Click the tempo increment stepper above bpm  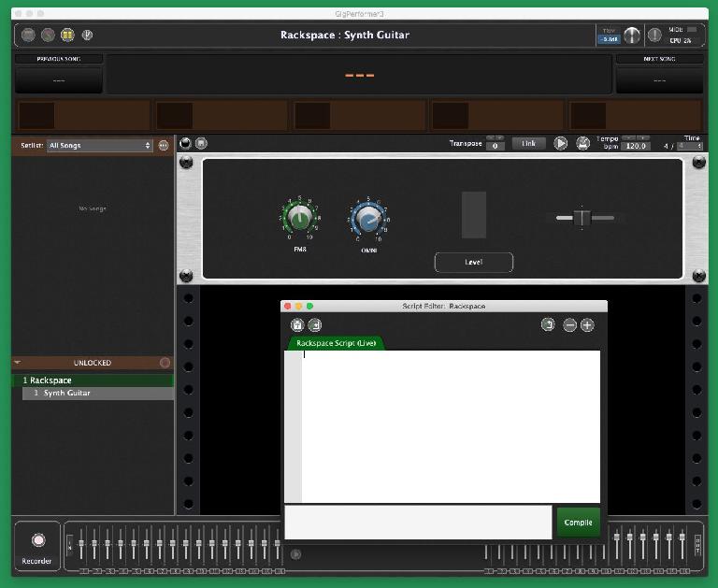click(643, 137)
